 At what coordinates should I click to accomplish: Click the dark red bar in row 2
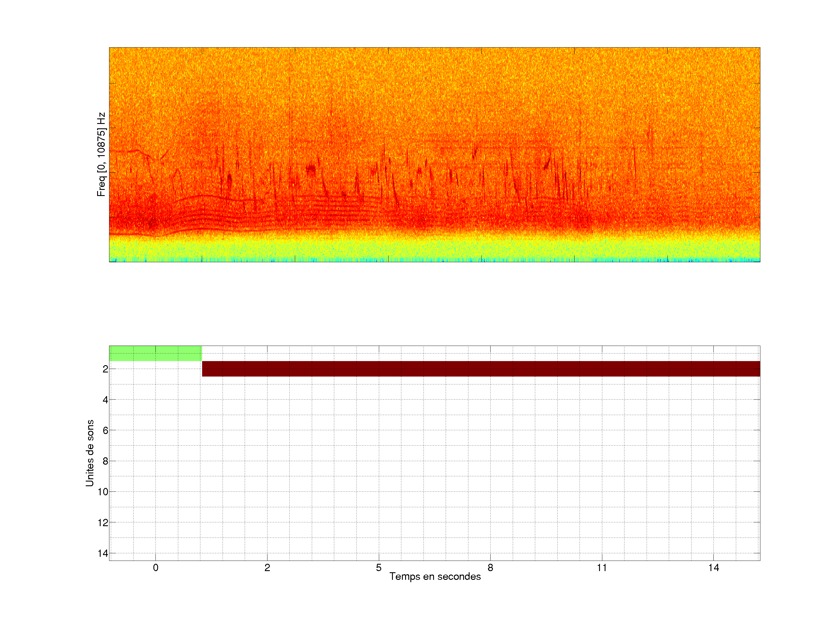480,369
